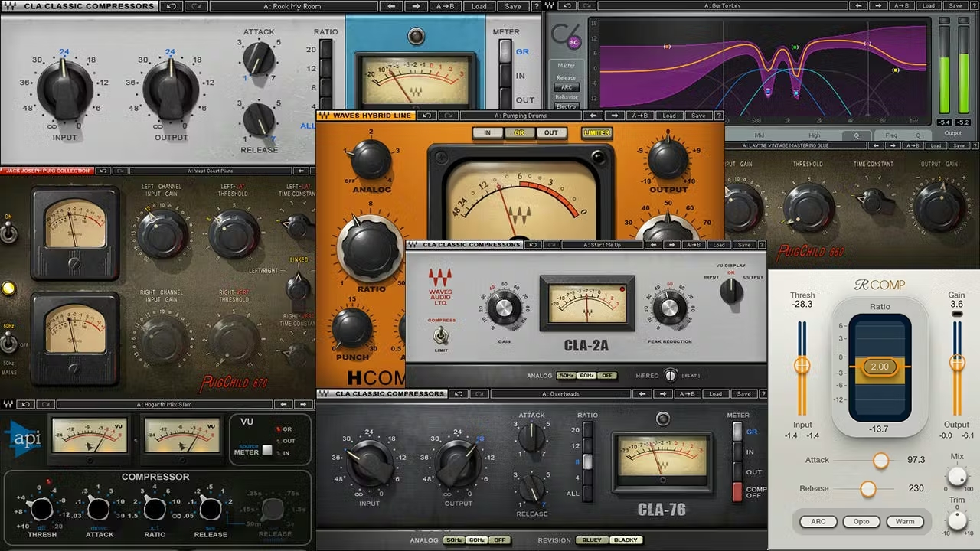Enable 60Hz analog hum on CLA-76
The height and width of the screenshot is (551, 980).
coord(477,540)
